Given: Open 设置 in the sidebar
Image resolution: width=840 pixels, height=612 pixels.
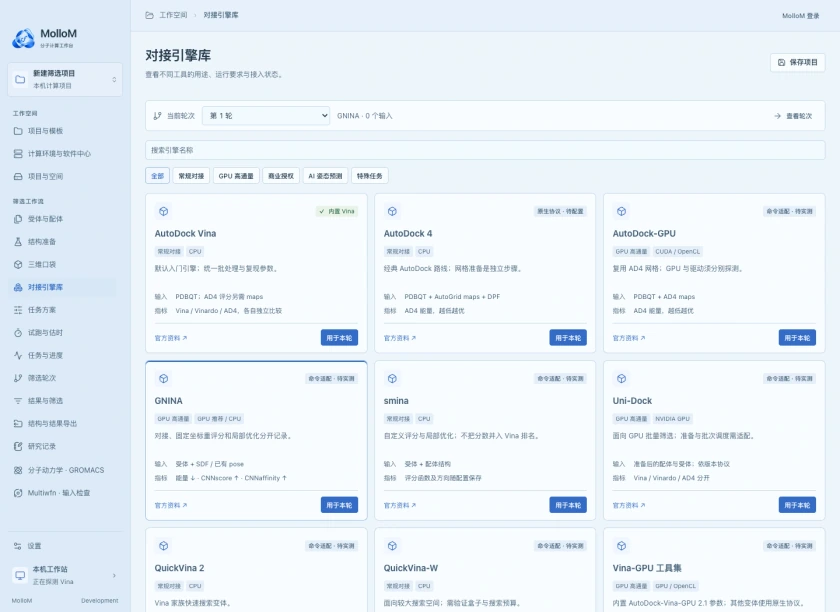Looking at the screenshot, I should (65, 546).
